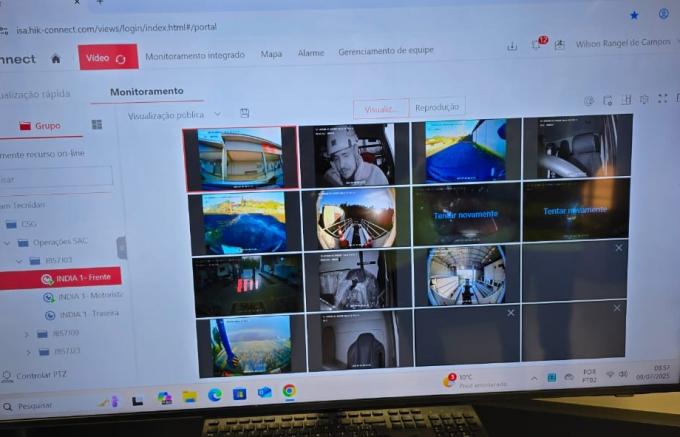Close the empty camera tile in third row
Screen dimensions: 680x437
tap(618, 247)
